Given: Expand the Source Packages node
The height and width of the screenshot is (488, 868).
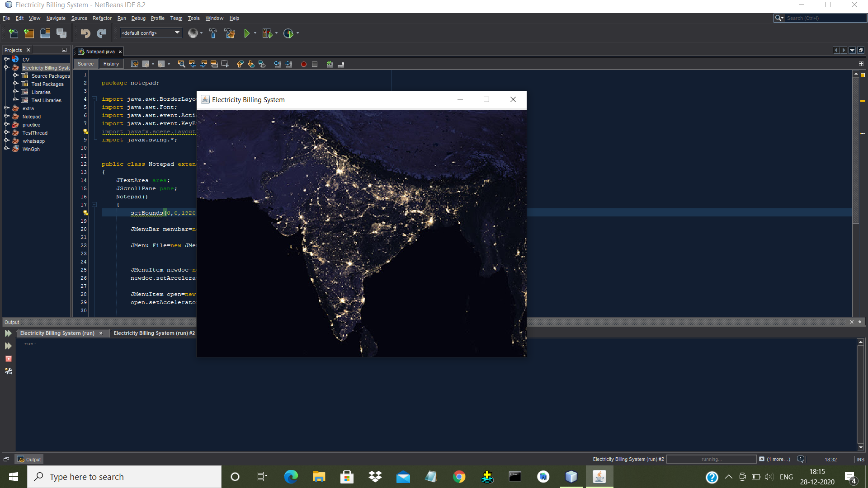Looking at the screenshot, I should (16, 75).
